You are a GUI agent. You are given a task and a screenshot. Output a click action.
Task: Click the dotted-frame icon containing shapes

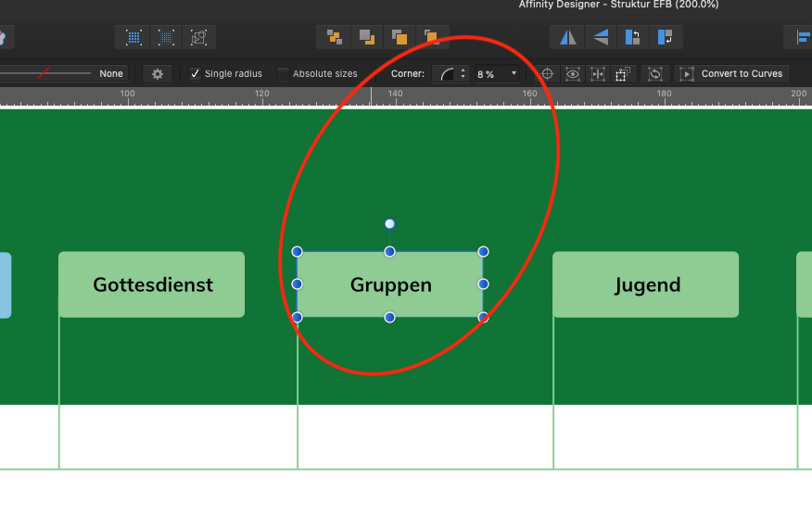(199, 37)
